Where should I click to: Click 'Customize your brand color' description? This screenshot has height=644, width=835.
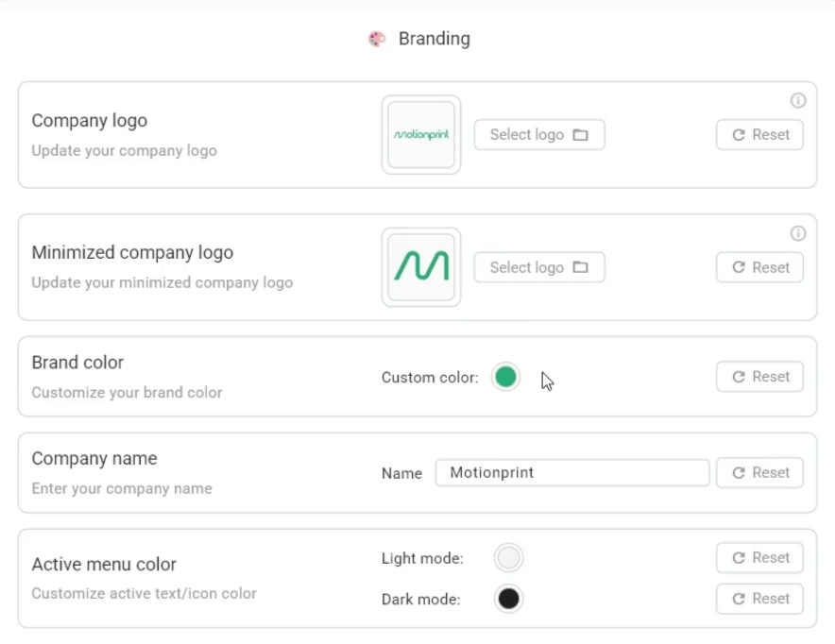coord(127,393)
